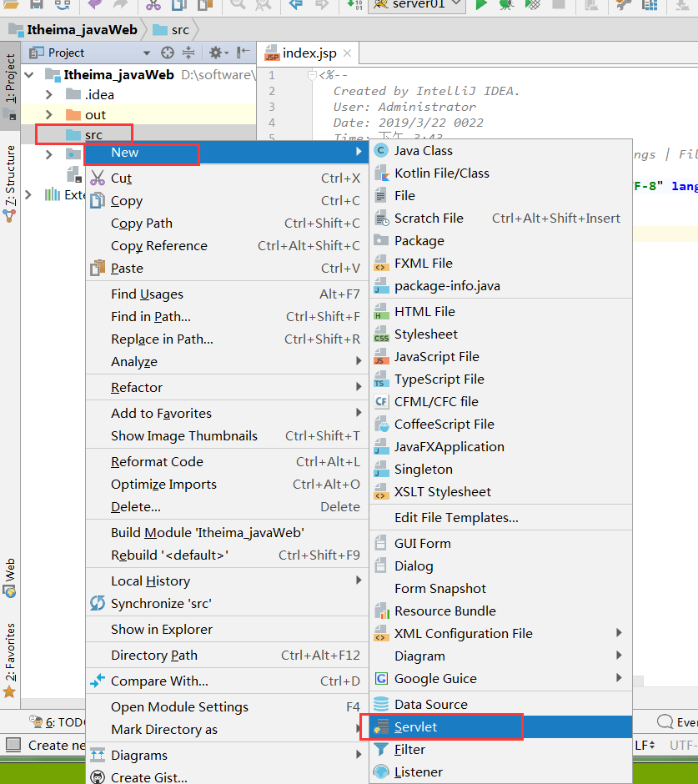Hide the Project panel with the arrow icon
The width and height of the screenshot is (698, 784).
tap(244, 53)
